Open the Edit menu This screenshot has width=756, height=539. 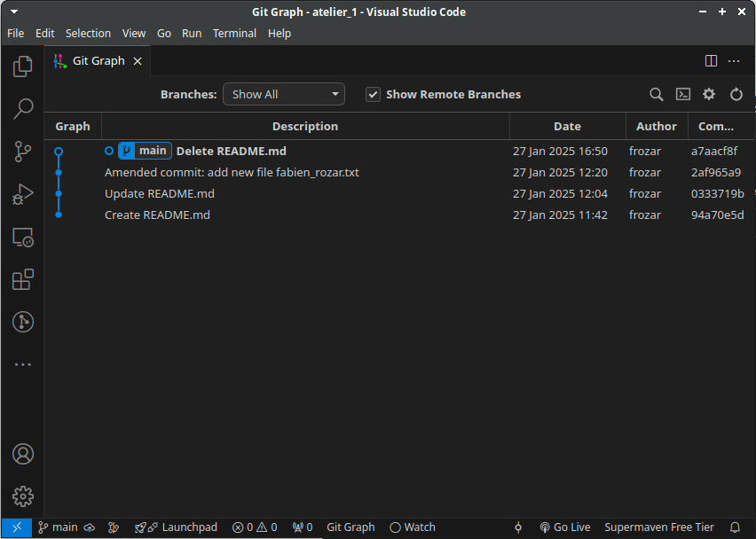pyautogui.click(x=45, y=33)
